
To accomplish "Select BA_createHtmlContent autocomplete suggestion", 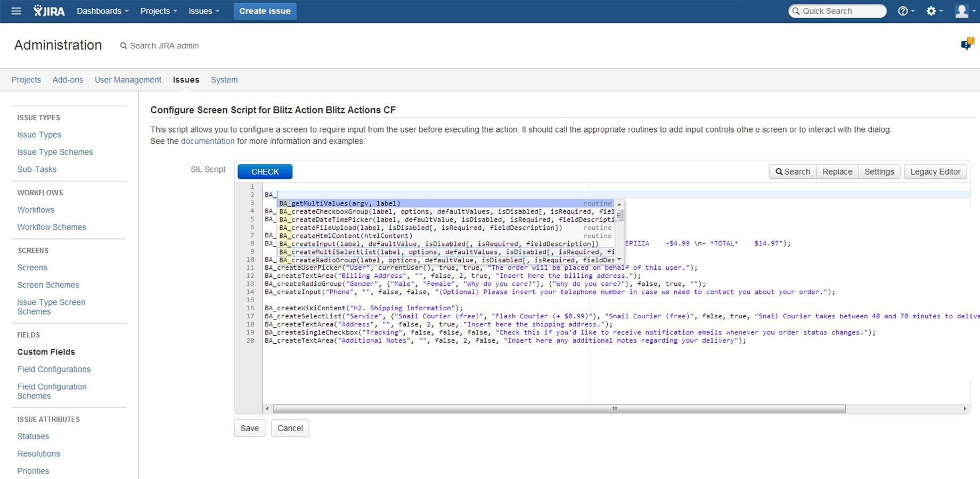I will [x=446, y=236].
